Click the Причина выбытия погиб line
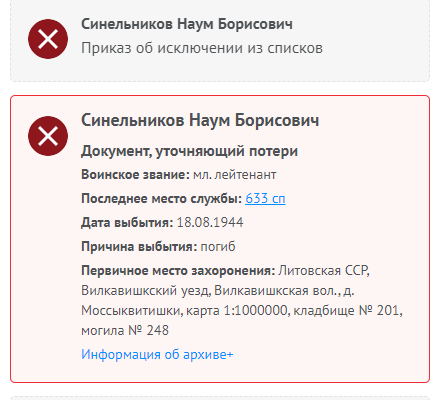445x400 pixels. (158, 247)
